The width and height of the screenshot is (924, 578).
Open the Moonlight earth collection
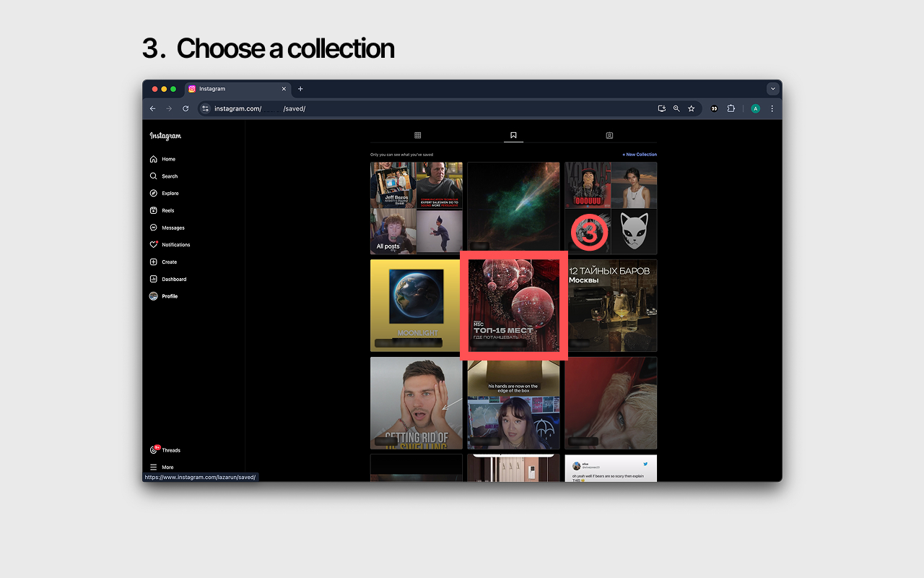click(417, 306)
